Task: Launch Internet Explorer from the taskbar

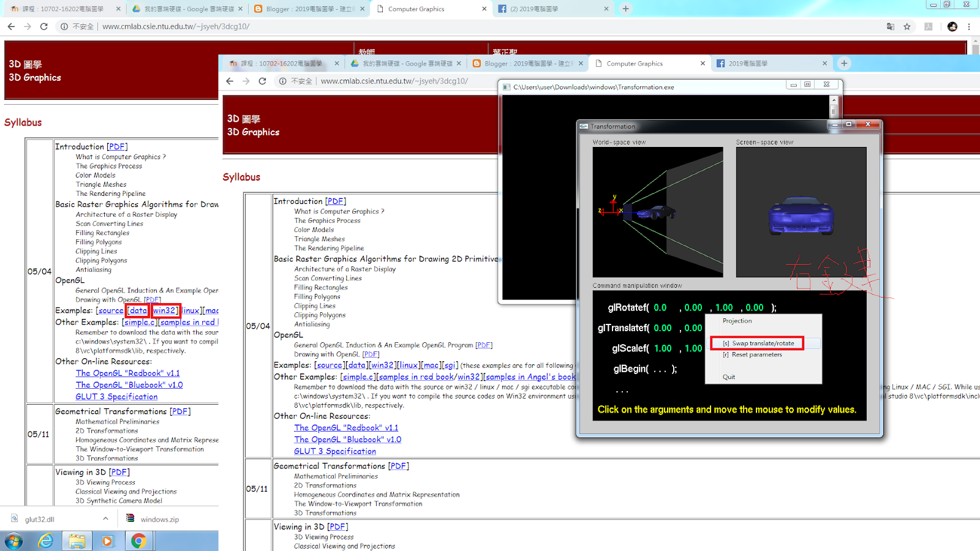Action: click(45, 541)
